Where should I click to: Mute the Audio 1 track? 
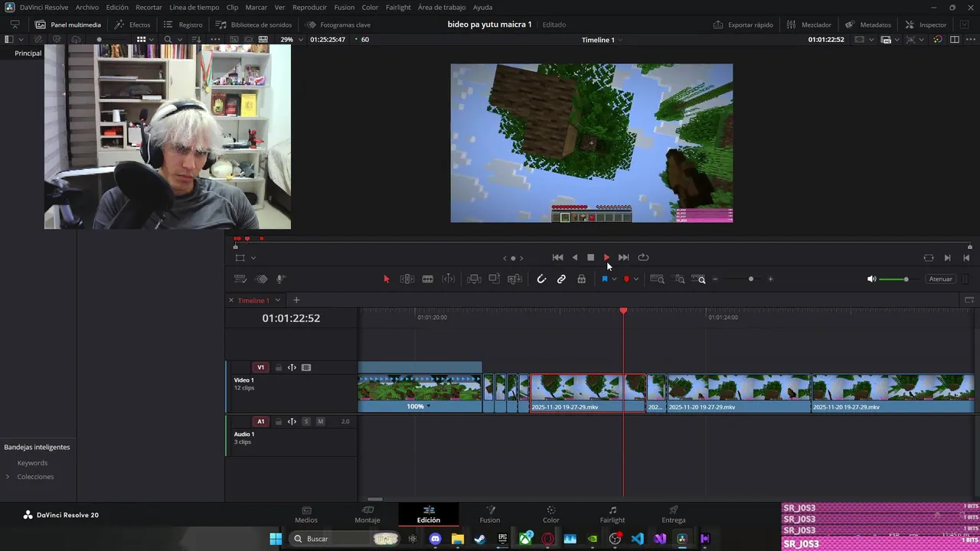320,422
